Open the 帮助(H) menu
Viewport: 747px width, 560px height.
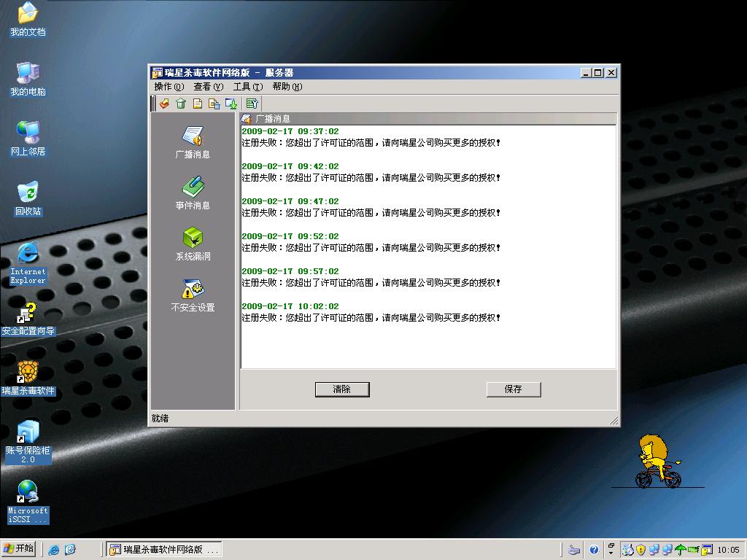pos(287,87)
